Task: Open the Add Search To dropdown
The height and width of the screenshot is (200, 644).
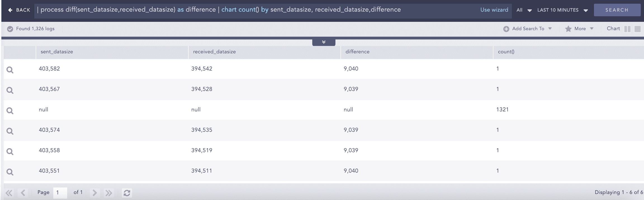Action: [527, 29]
